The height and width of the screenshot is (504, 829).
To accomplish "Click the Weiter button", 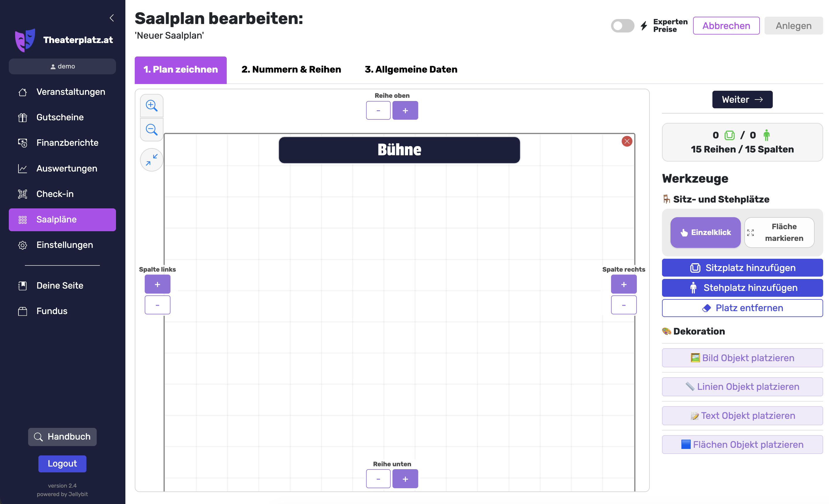I will (742, 100).
